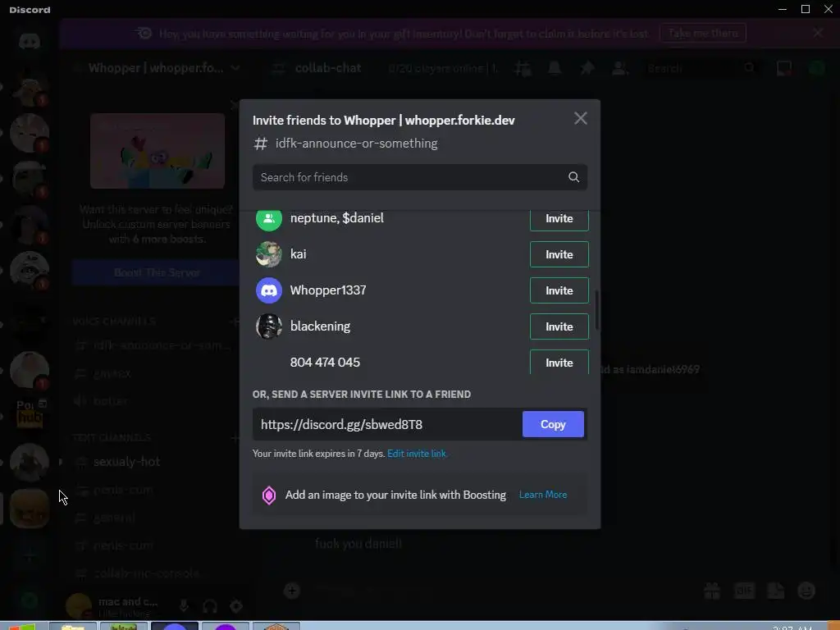The width and height of the screenshot is (840, 630).
Task: Copy the discord.gg invite link
Action: [553, 424]
